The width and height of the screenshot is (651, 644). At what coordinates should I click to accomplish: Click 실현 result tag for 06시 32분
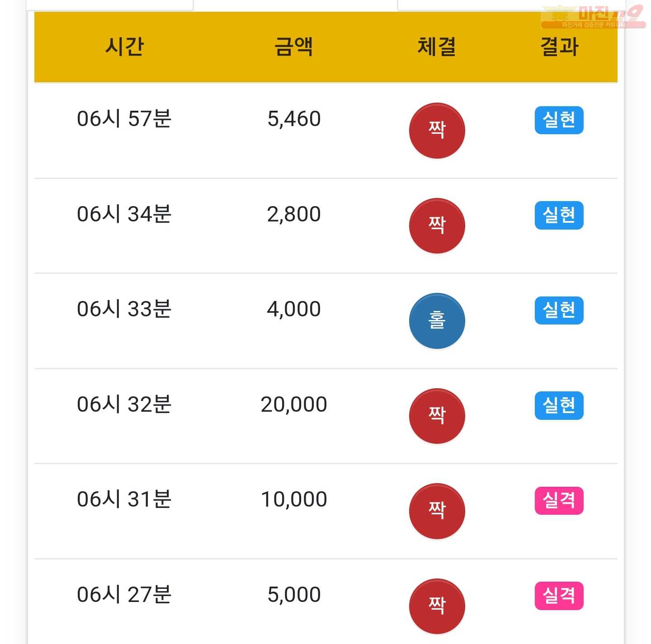[559, 405]
